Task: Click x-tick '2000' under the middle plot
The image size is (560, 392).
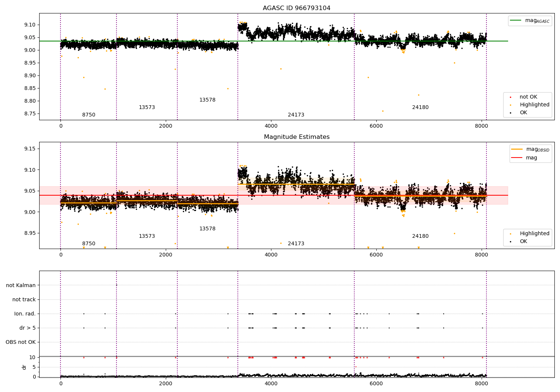Action: [166, 255]
